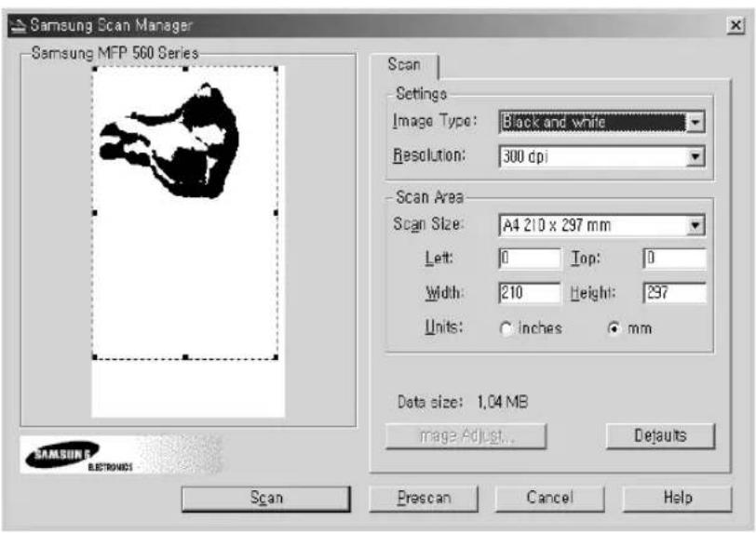Click the Units label
The height and width of the screenshot is (533, 756).
[x=443, y=326]
